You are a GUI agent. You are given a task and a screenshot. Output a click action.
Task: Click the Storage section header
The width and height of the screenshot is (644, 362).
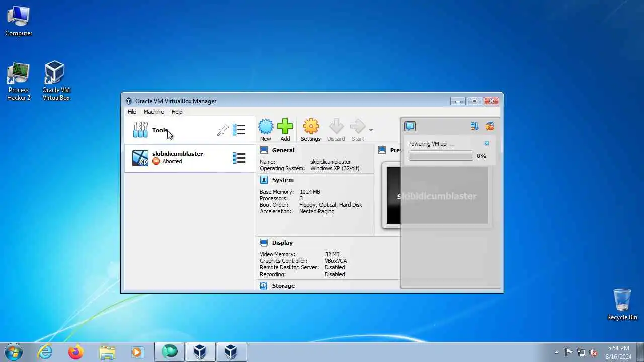[x=283, y=286]
